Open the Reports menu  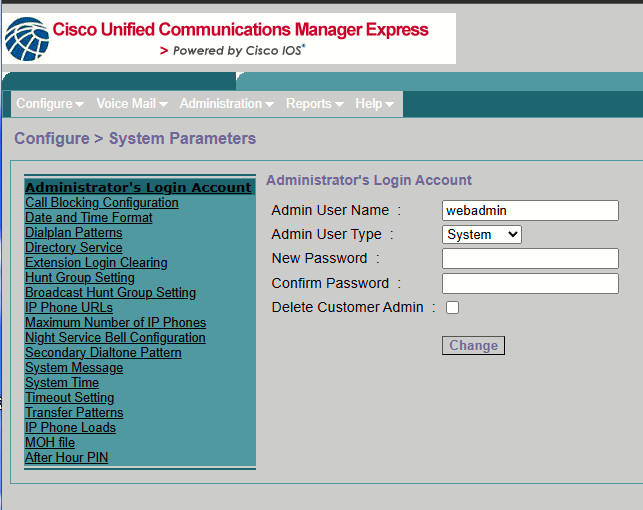click(x=315, y=104)
